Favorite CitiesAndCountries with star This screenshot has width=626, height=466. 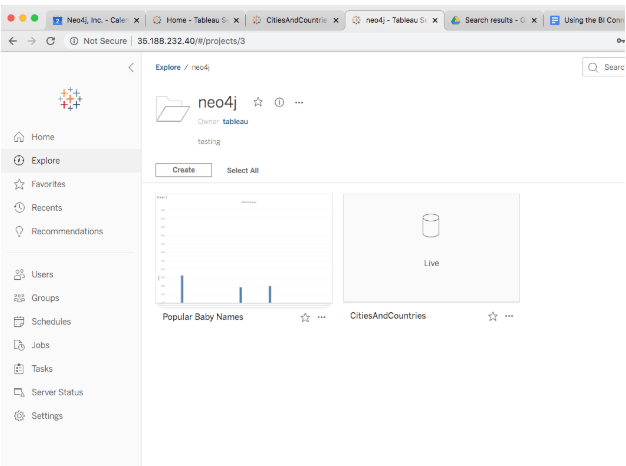pyautogui.click(x=493, y=317)
